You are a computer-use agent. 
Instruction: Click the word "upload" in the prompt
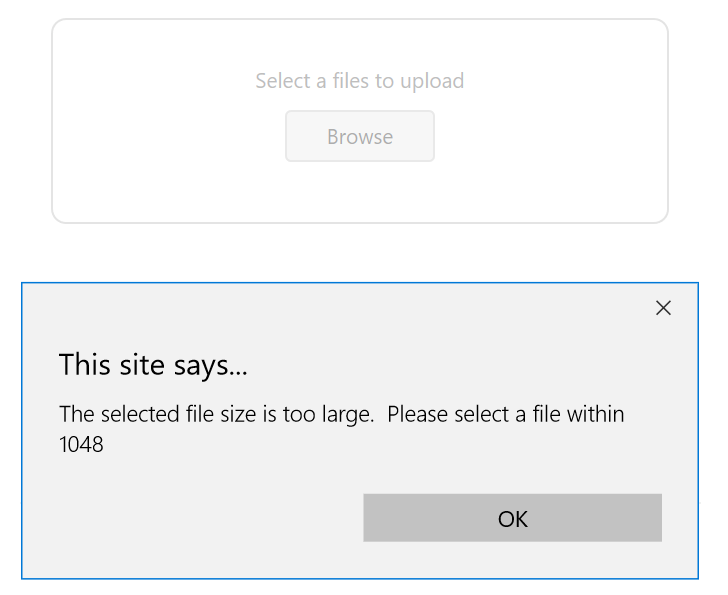pyautogui.click(x=432, y=81)
